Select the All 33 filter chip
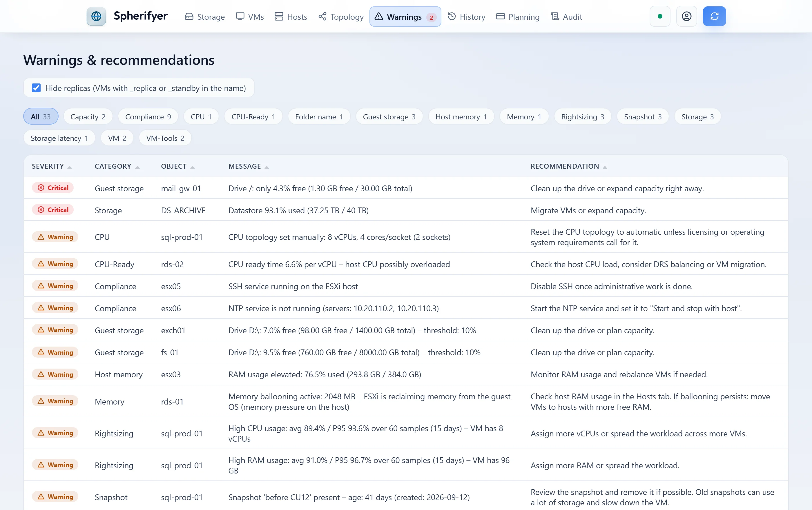 pyautogui.click(x=41, y=116)
